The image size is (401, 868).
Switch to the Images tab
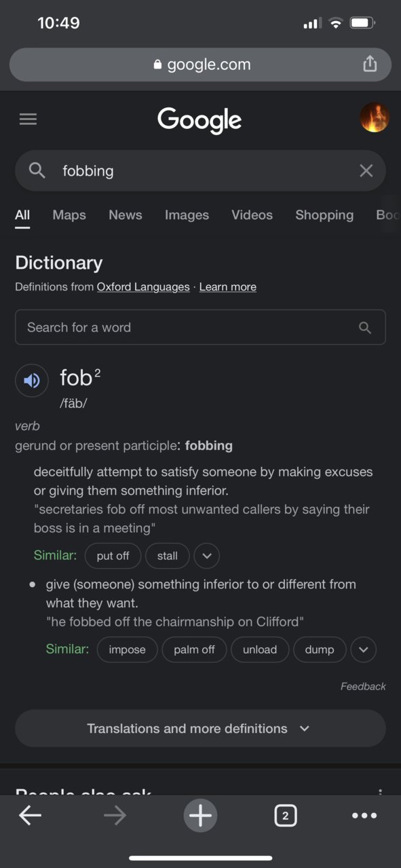[x=187, y=215]
